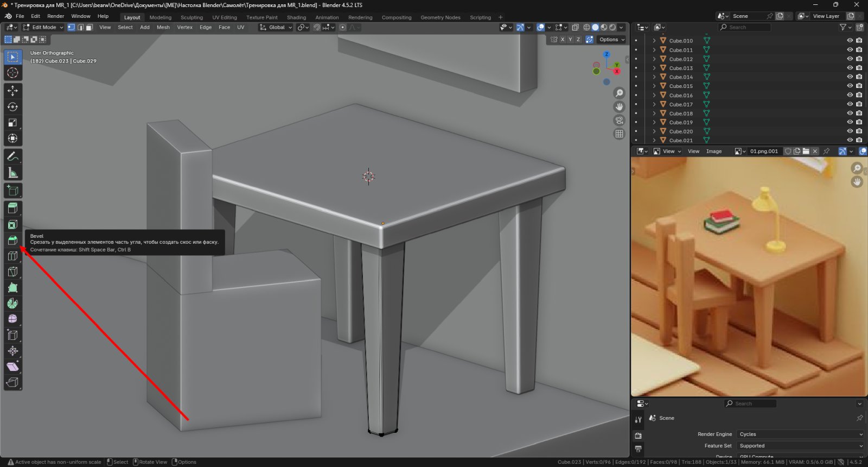Viewport: 868px width, 467px height.
Task: Switch to the UV Editing workspace tab
Action: 225,17
